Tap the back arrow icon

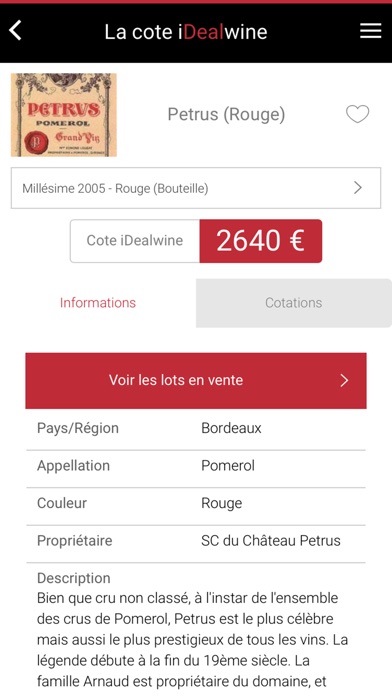pos(15,31)
